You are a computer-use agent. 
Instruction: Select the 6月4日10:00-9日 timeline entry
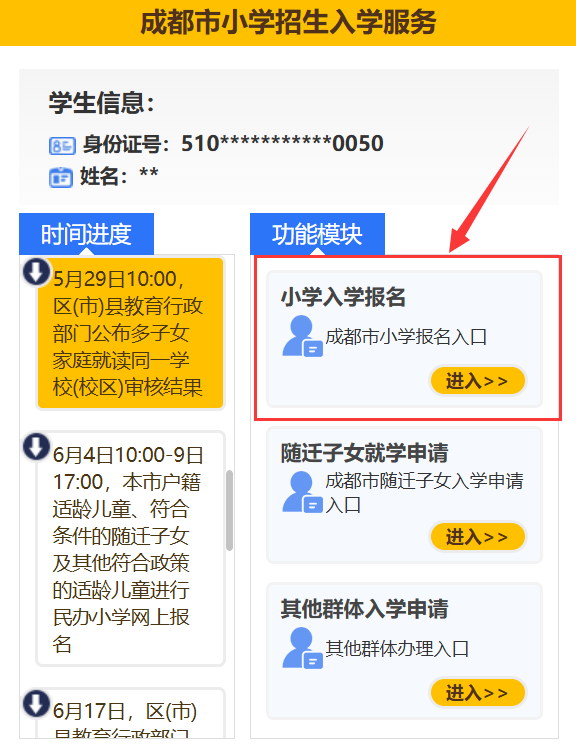coord(130,548)
